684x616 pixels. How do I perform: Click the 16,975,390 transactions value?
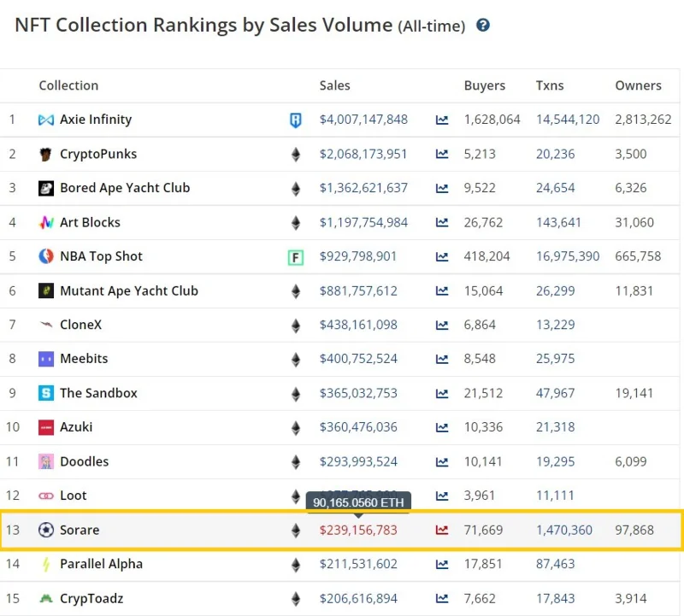568,256
